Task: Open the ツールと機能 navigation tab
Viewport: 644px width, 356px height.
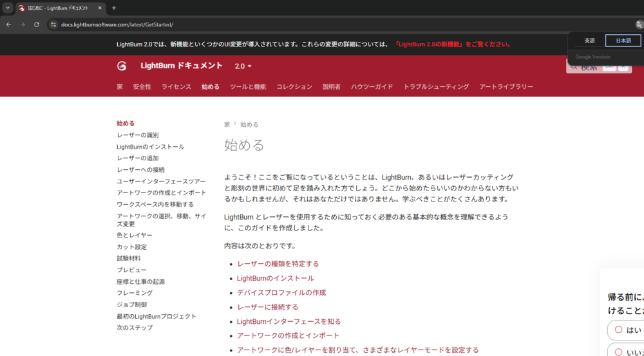Action: point(248,87)
